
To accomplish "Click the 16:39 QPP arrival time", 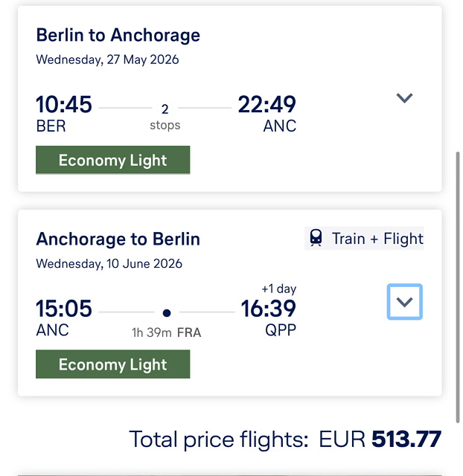I will (x=269, y=318).
